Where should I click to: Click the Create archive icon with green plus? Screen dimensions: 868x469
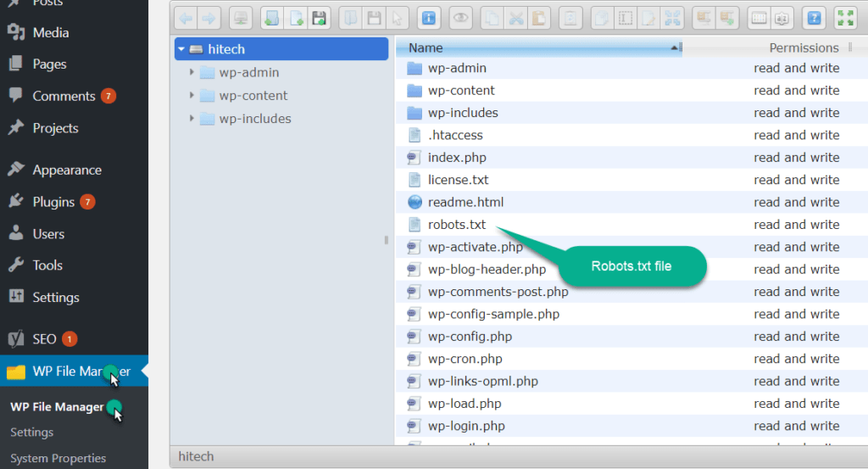point(726,19)
